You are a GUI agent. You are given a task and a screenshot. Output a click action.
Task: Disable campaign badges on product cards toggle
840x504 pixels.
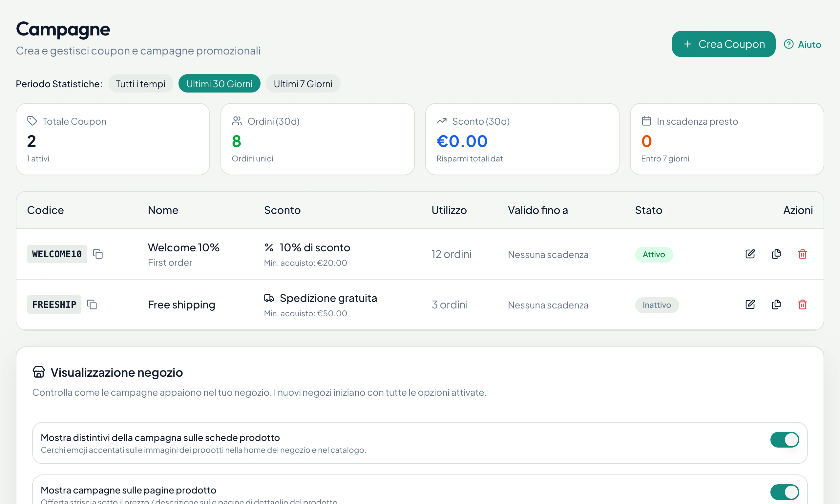click(x=784, y=440)
